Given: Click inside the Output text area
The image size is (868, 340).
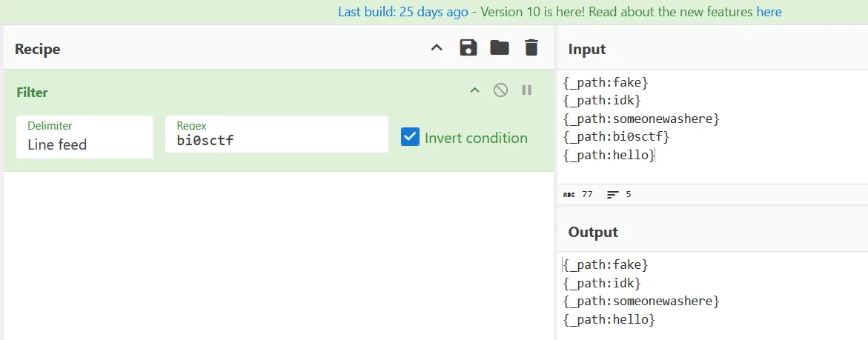Looking at the screenshot, I should pyautogui.click(x=712, y=296).
